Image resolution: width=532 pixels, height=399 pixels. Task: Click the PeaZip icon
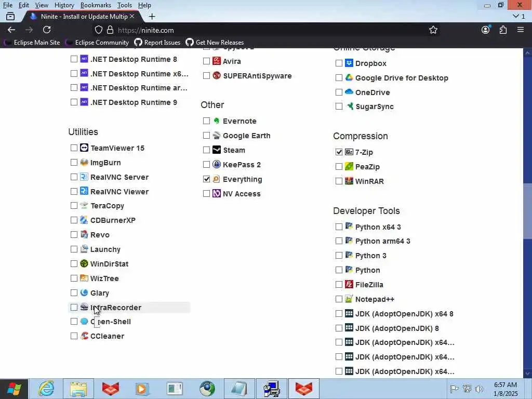(349, 166)
